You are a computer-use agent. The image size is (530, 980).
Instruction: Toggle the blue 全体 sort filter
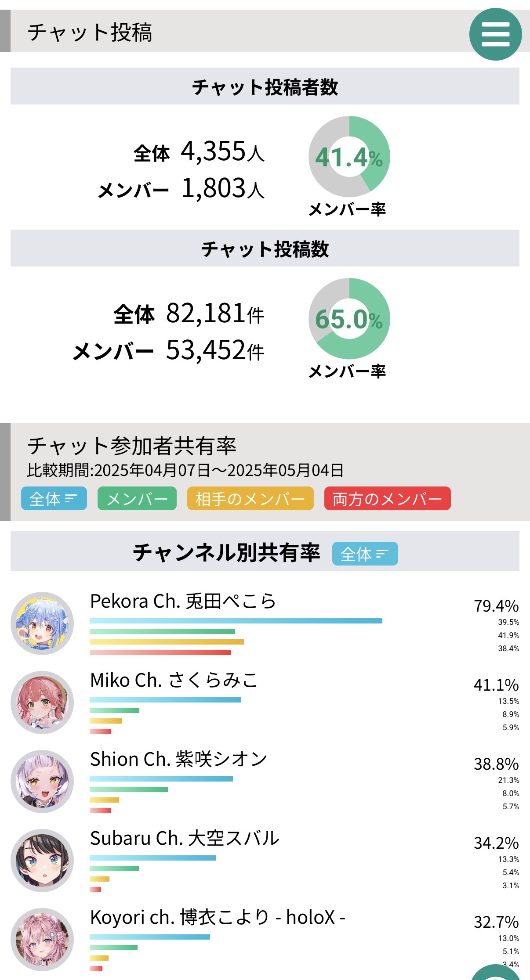click(x=54, y=499)
